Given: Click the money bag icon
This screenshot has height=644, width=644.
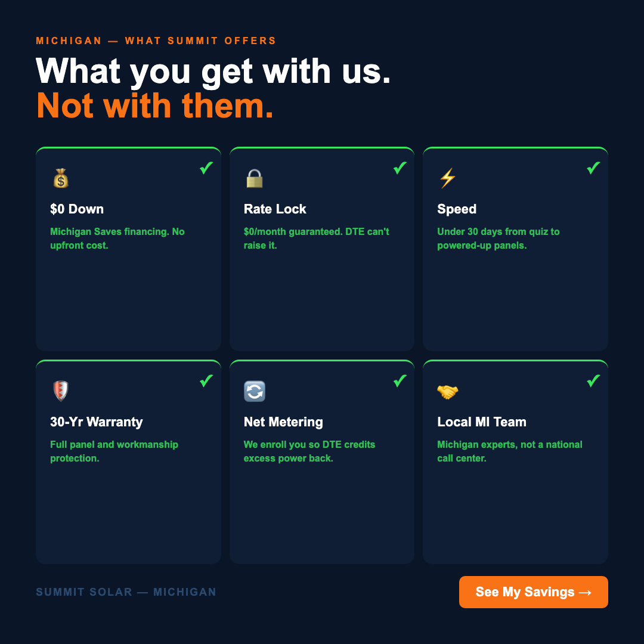Looking at the screenshot, I should coord(60,178).
